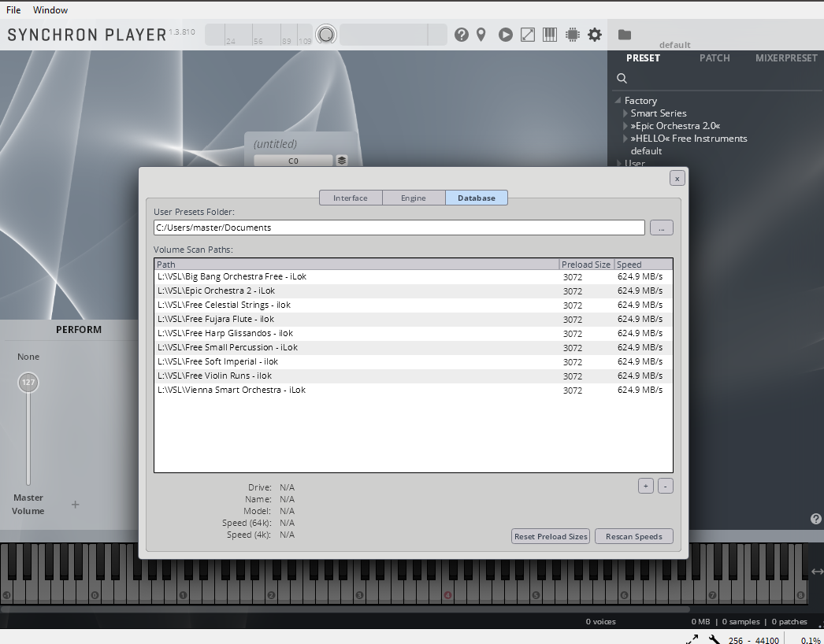824x644 pixels.
Task: Click the C0 keyswitch button
Action: tap(293, 161)
